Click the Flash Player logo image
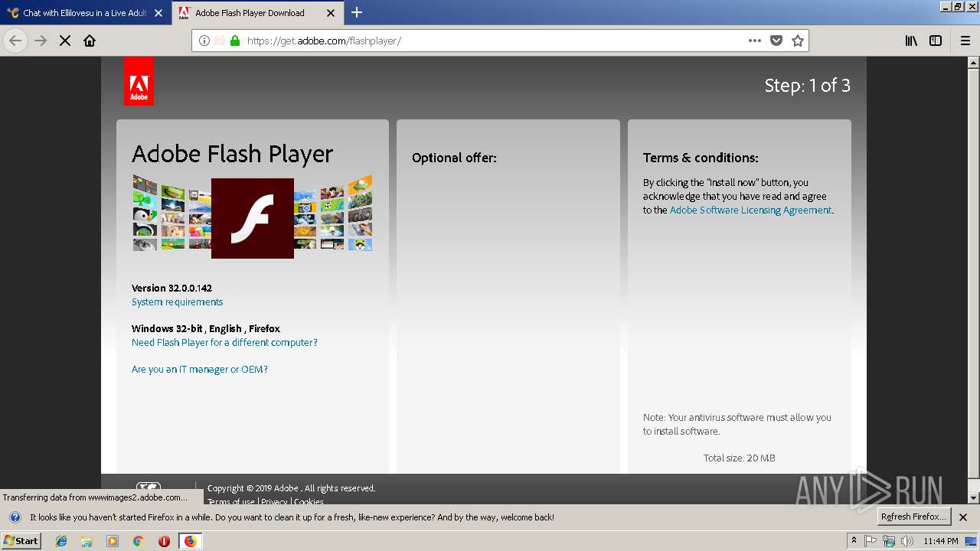 (x=253, y=218)
